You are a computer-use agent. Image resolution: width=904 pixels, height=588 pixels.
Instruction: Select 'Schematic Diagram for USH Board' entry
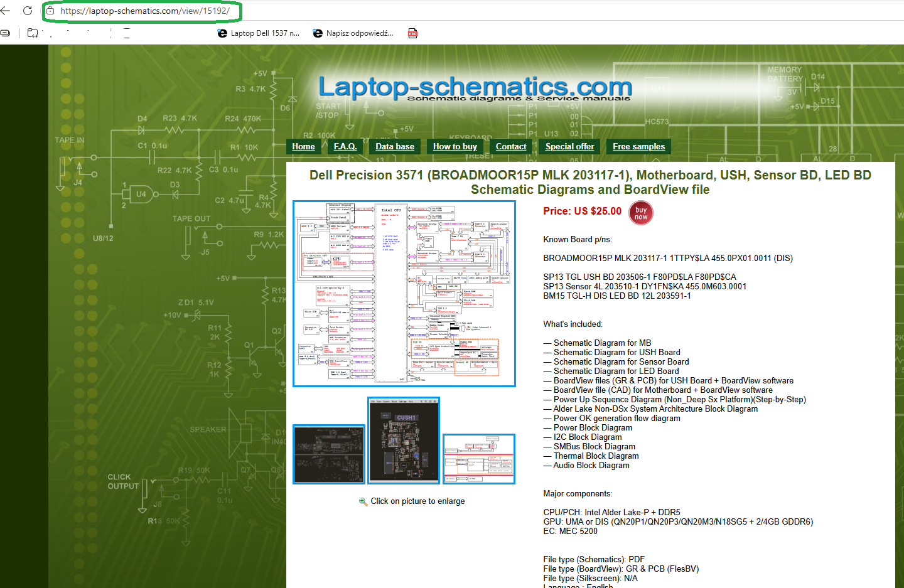click(611, 353)
